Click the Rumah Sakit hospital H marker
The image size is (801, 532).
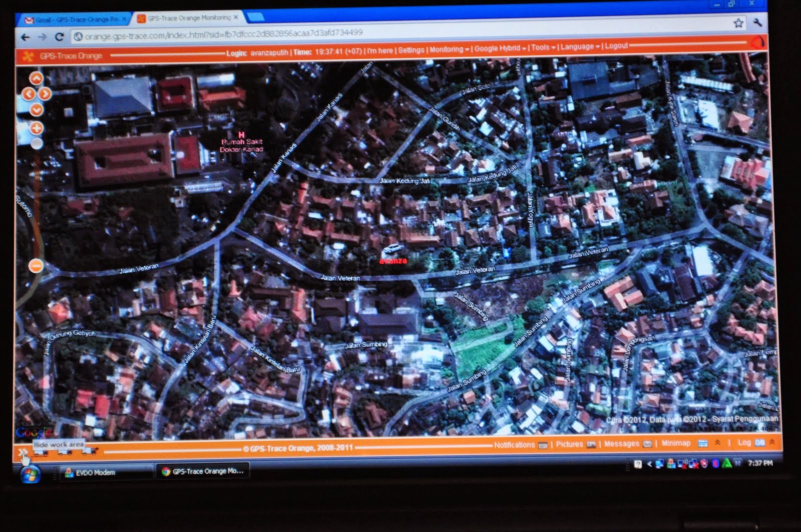(x=241, y=135)
